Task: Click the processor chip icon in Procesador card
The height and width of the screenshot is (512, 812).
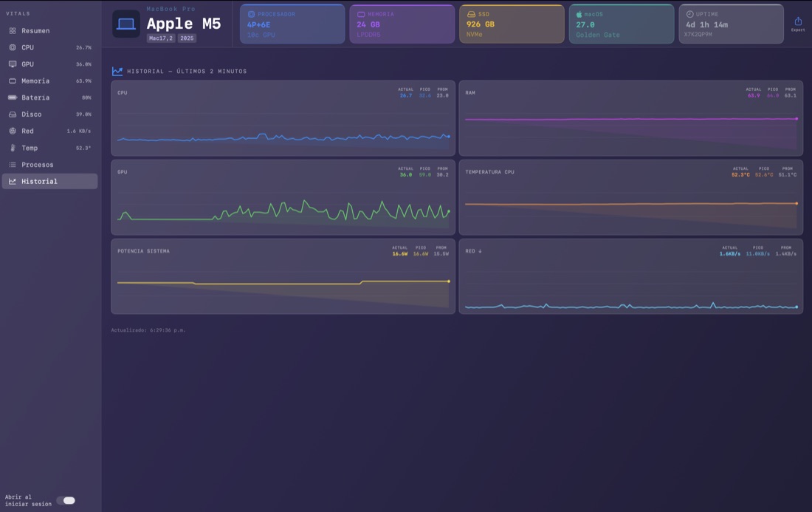Action: (251, 15)
